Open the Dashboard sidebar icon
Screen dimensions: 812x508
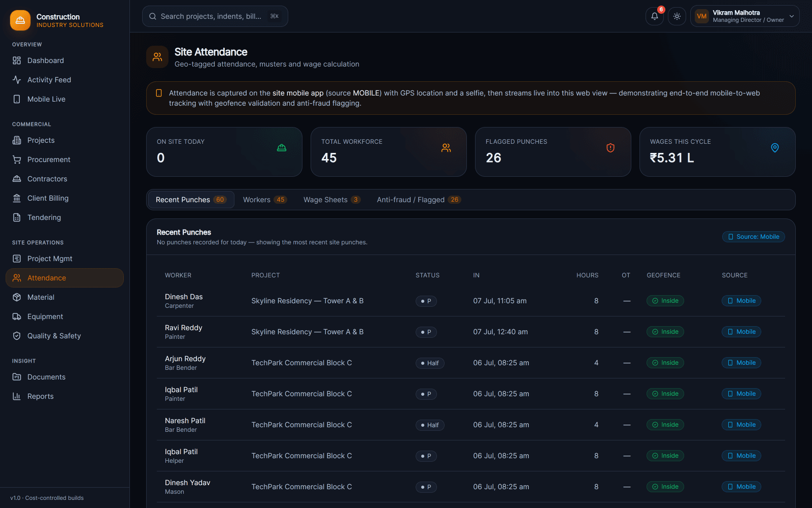pyautogui.click(x=17, y=60)
